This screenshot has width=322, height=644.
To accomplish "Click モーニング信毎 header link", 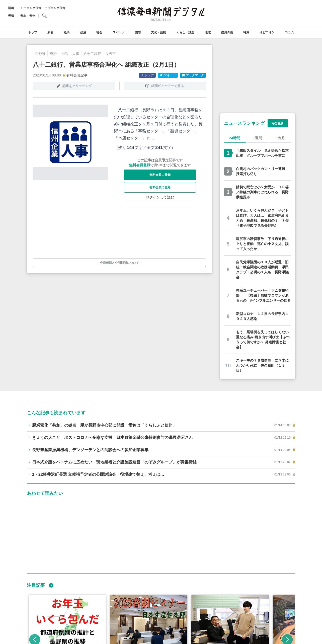I will pyautogui.click(x=31, y=8).
